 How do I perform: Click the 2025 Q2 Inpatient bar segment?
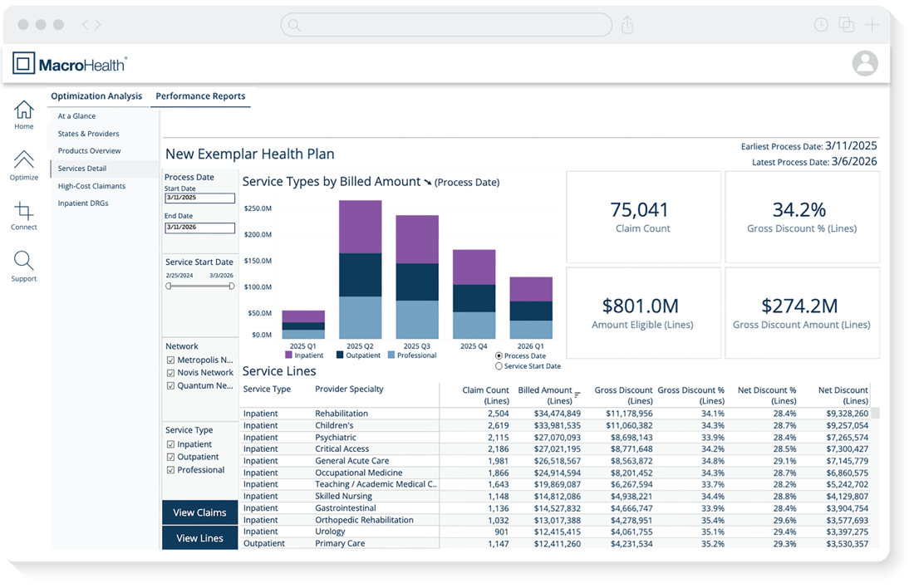361,227
